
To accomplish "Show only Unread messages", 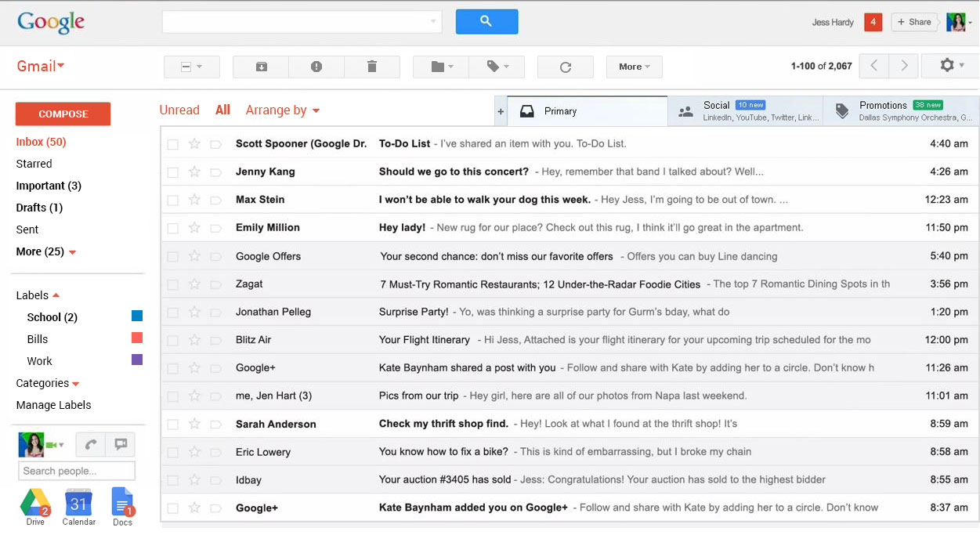I will pyautogui.click(x=179, y=110).
